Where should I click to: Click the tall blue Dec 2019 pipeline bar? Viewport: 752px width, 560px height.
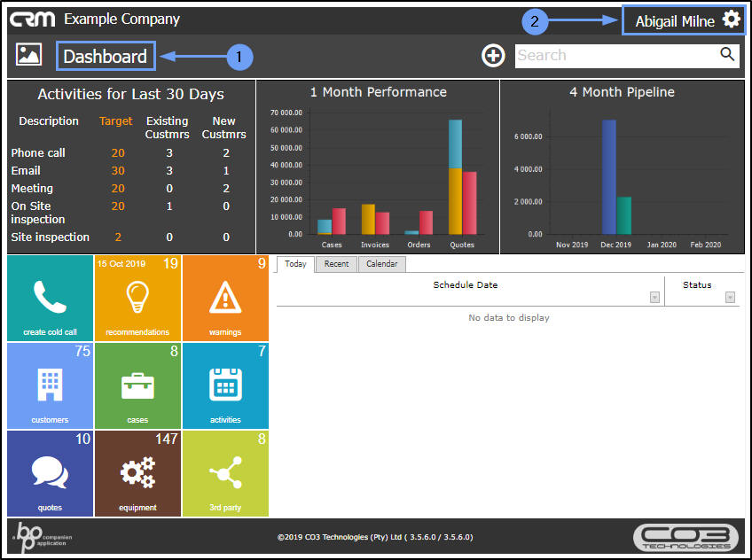pyautogui.click(x=609, y=176)
